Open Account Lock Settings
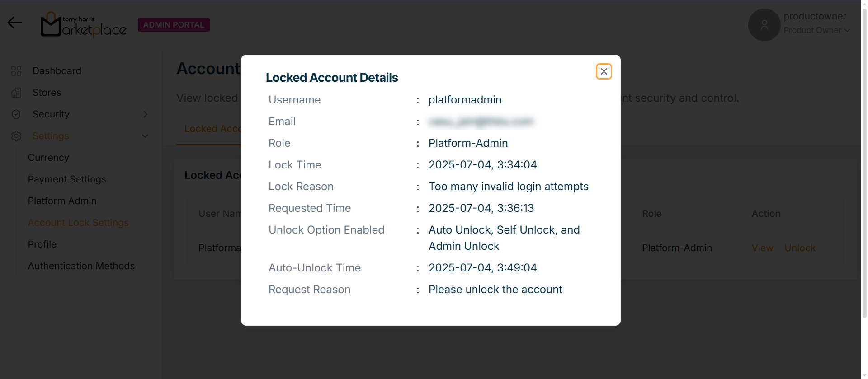 coord(78,223)
